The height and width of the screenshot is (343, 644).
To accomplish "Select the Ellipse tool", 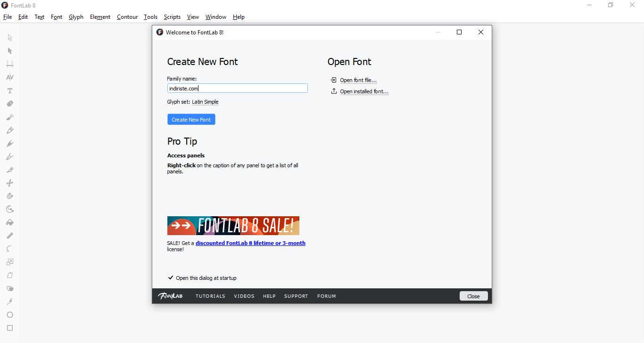I will coord(10,315).
